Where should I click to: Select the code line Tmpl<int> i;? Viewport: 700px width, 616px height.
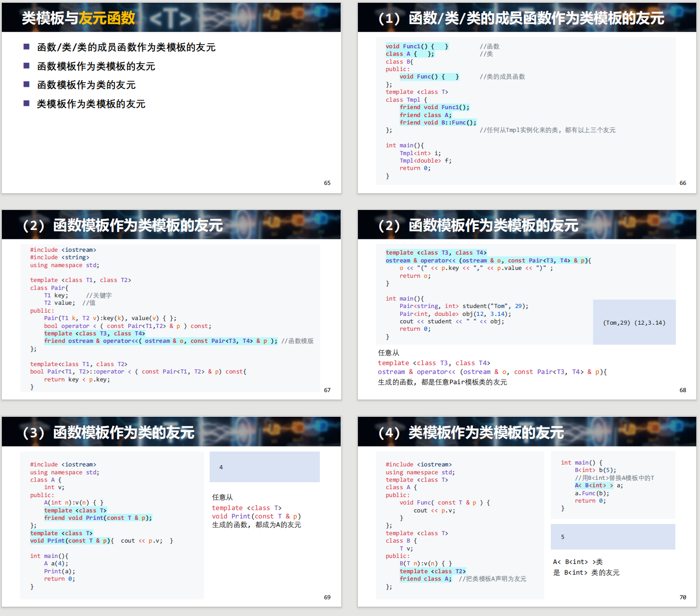[420, 153]
